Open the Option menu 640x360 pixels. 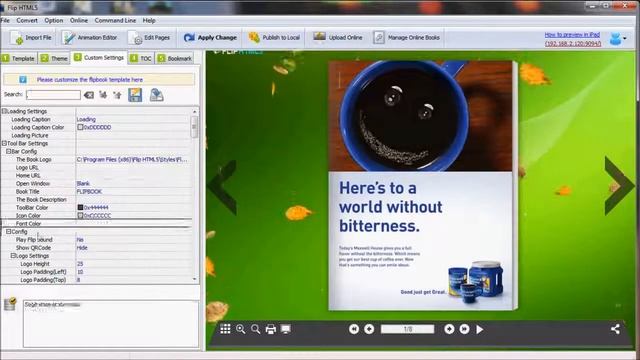coord(54,20)
